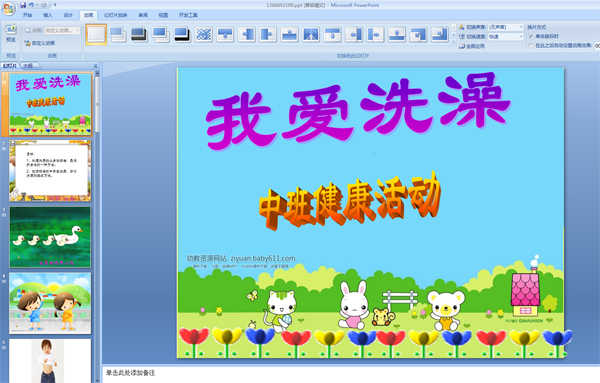Undo the last action
The height and width of the screenshot is (383, 600).
pos(31,5)
